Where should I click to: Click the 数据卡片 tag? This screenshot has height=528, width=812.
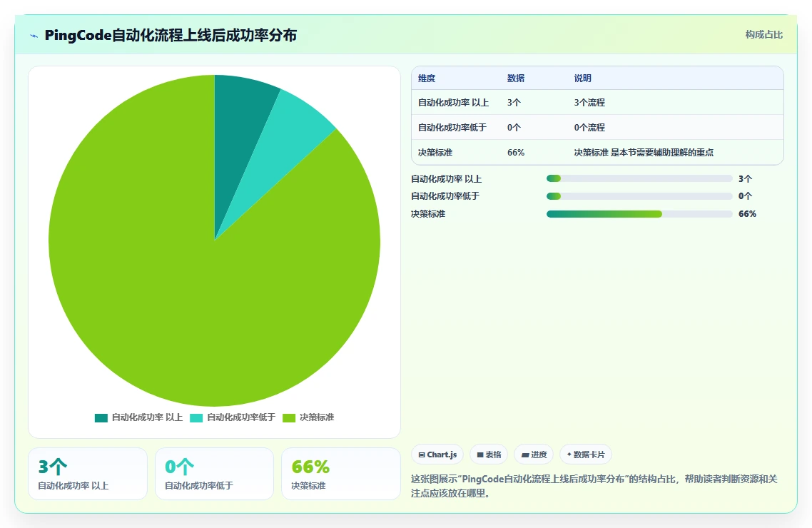point(586,455)
